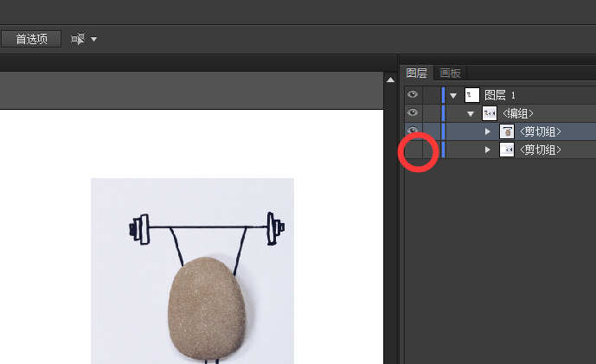Select the <编组> row by its name
Viewport: 596px width, 364px height.
(518, 113)
